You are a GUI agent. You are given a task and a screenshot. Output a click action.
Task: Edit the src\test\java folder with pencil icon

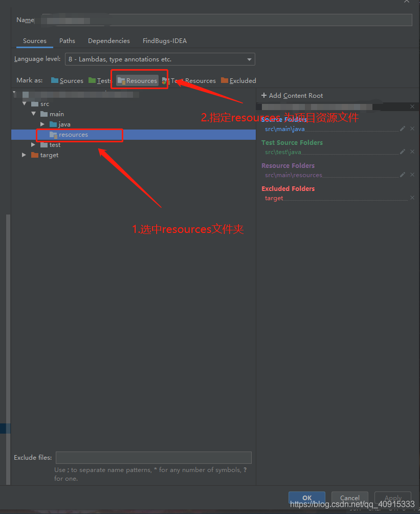click(403, 152)
